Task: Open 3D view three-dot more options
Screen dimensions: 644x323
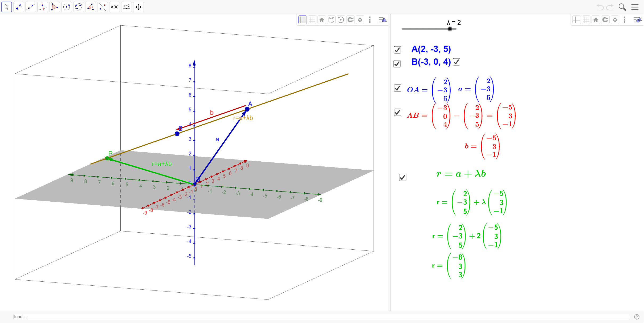Action: coord(370,20)
